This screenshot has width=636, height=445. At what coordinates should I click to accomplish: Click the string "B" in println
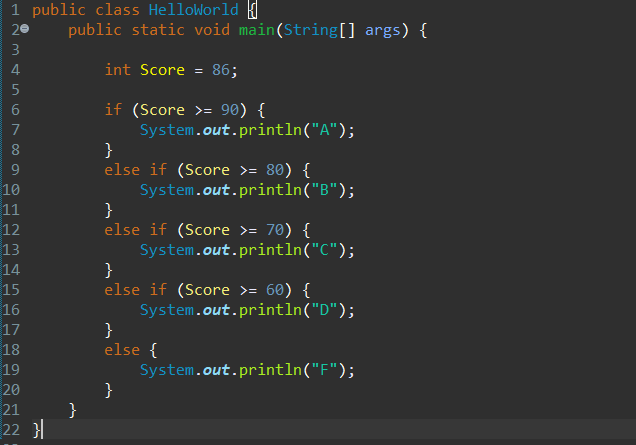[x=324, y=190]
